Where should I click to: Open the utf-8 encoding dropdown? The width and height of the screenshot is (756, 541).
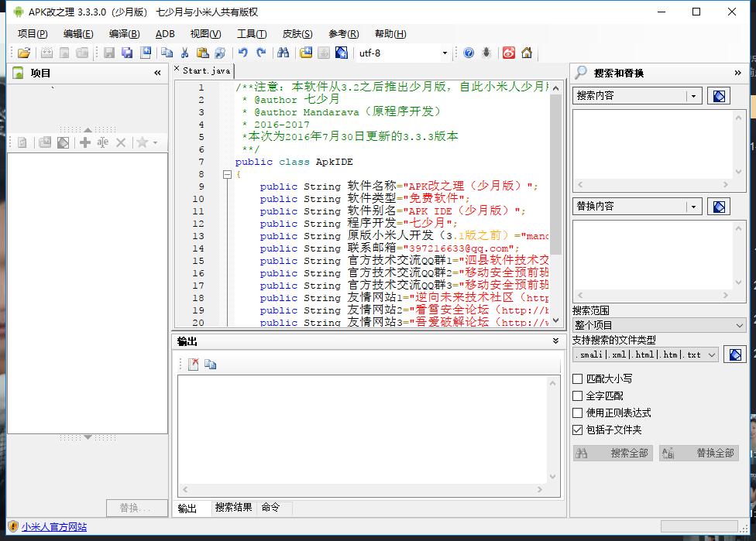pos(445,53)
